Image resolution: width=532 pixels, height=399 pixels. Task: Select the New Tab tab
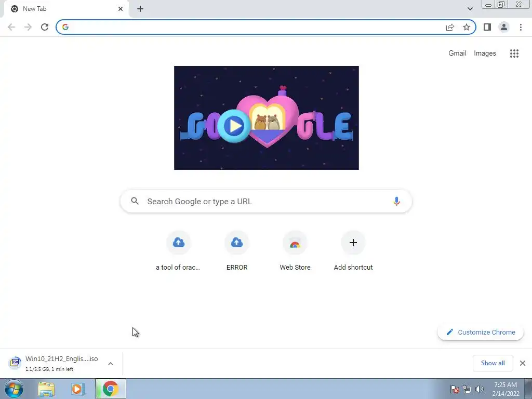tap(66, 9)
